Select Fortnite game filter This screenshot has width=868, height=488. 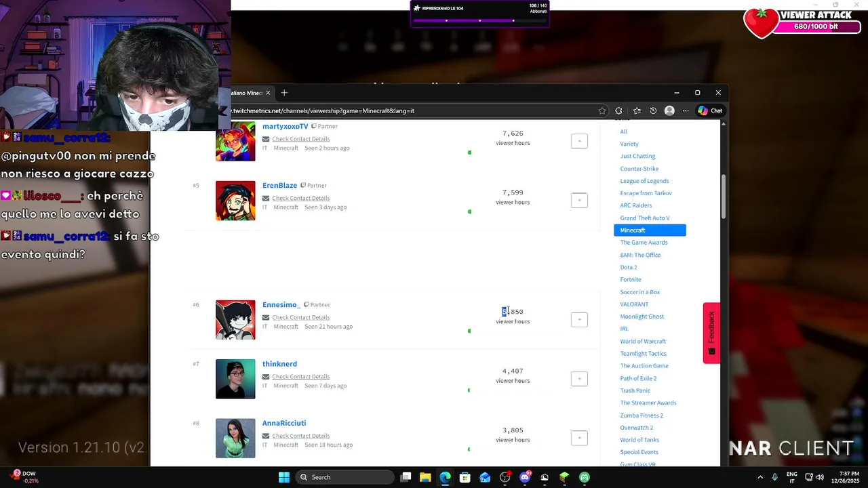point(630,279)
